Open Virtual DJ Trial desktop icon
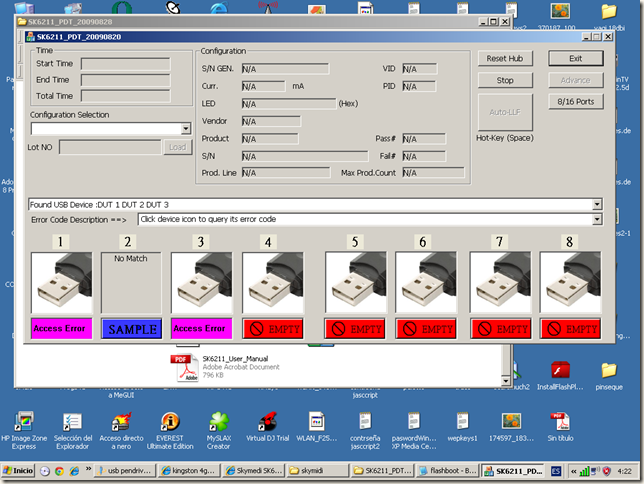Screen dimensions: 644x484 click(267, 426)
